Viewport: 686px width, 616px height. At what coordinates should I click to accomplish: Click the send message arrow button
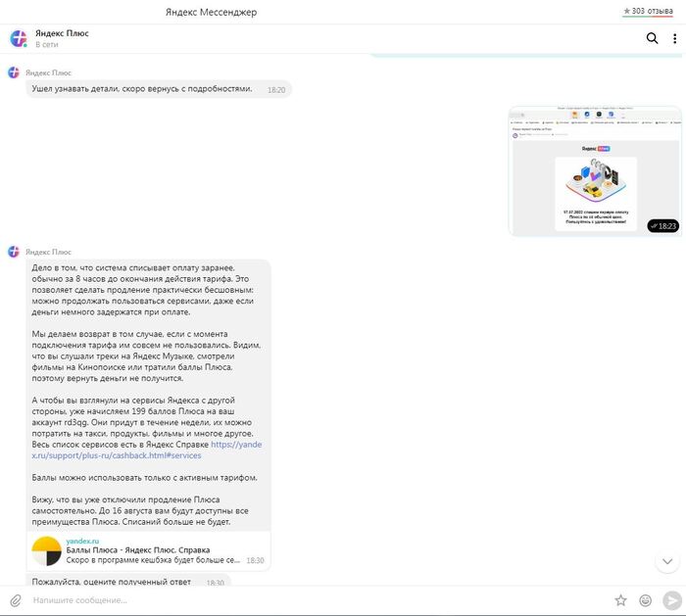tap(672, 600)
